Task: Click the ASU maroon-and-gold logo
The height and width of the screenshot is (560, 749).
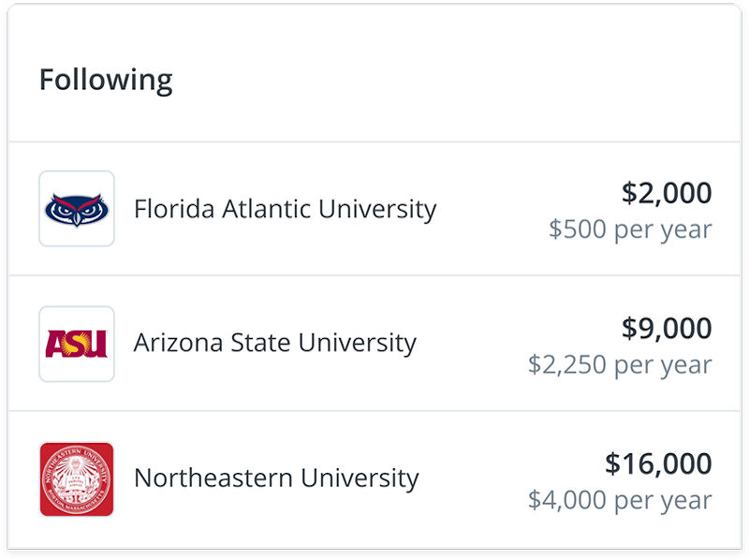Action: [x=77, y=344]
